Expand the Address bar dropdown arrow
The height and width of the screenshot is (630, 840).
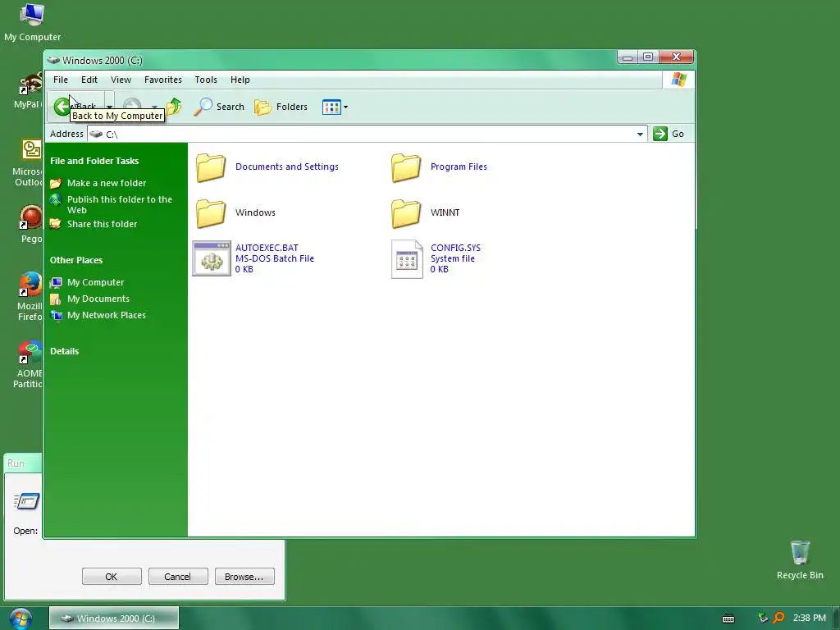point(640,134)
